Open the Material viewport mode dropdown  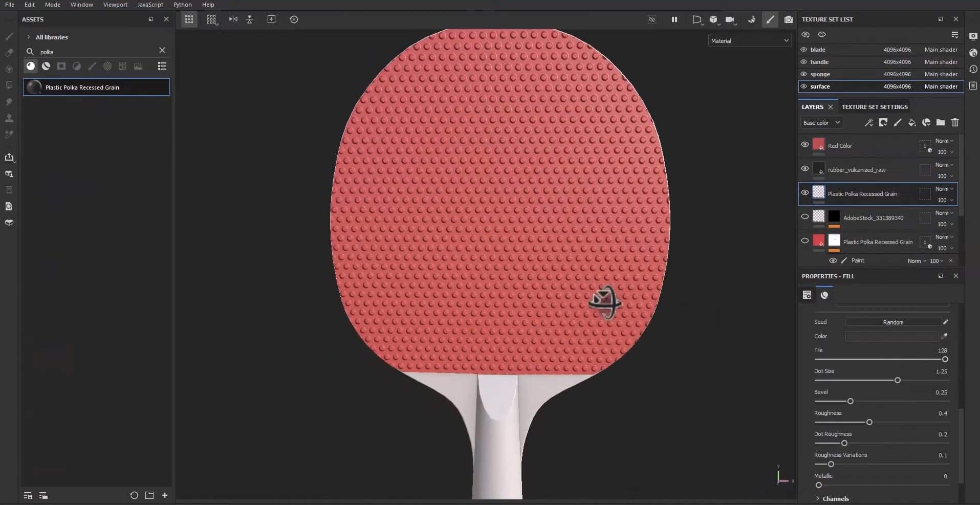point(749,41)
